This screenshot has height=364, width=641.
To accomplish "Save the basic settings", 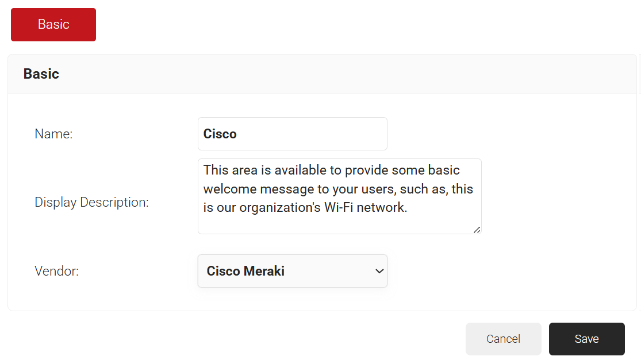I will [x=586, y=339].
